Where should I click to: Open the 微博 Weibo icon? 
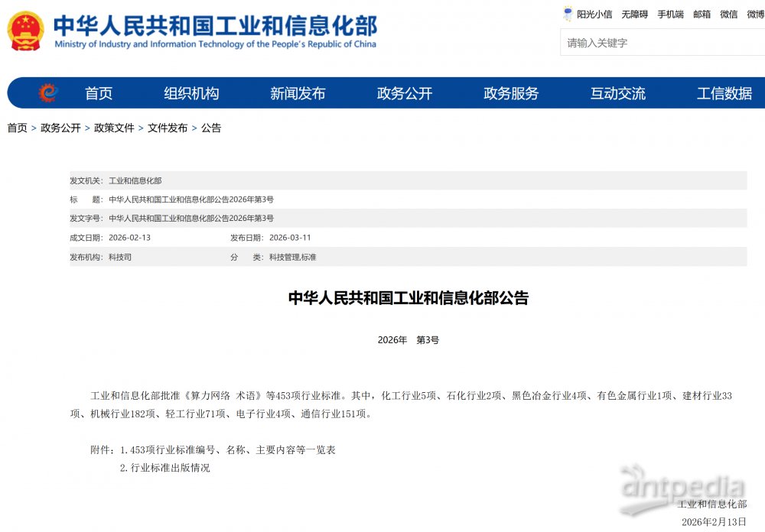click(x=754, y=14)
